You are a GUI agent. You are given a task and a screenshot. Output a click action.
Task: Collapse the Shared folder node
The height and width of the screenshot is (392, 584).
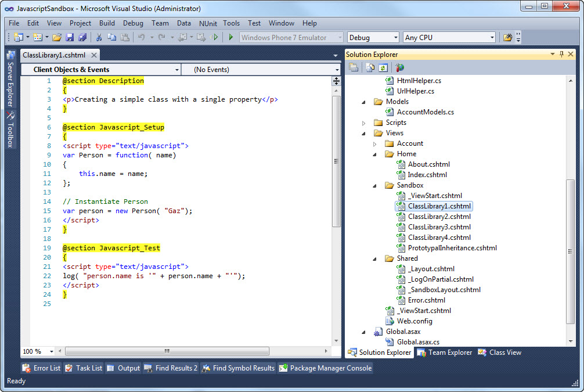(374, 258)
